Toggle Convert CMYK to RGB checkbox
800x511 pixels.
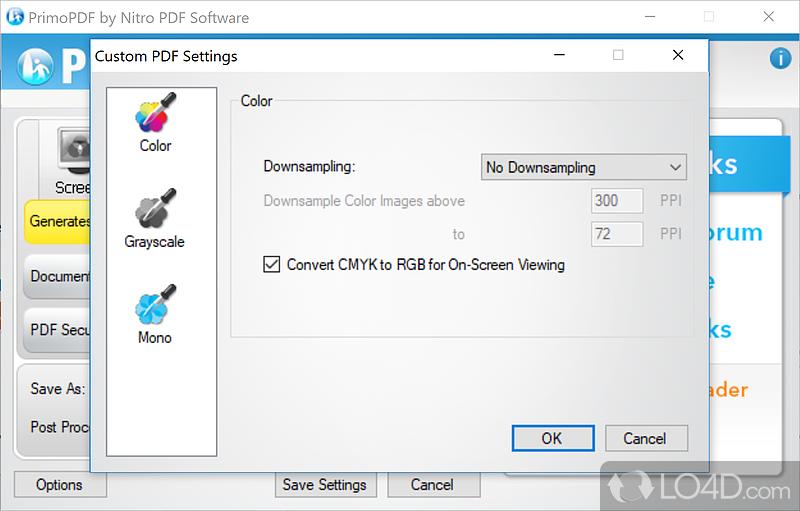271,265
